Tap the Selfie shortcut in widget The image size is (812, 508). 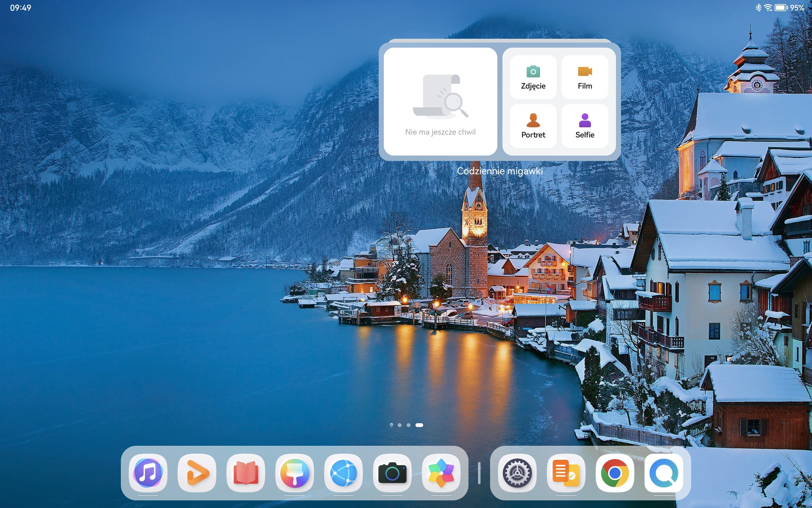tap(585, 126)
